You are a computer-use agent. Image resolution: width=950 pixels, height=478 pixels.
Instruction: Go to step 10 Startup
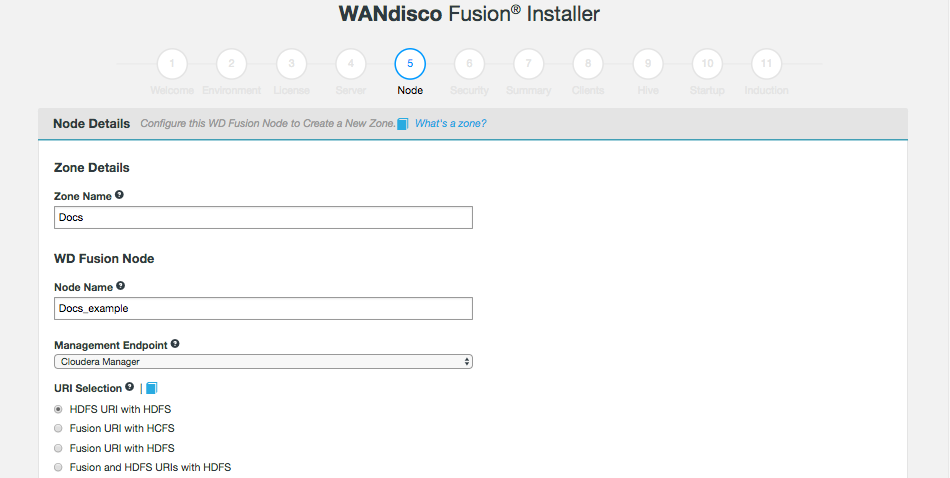[707, 64]
